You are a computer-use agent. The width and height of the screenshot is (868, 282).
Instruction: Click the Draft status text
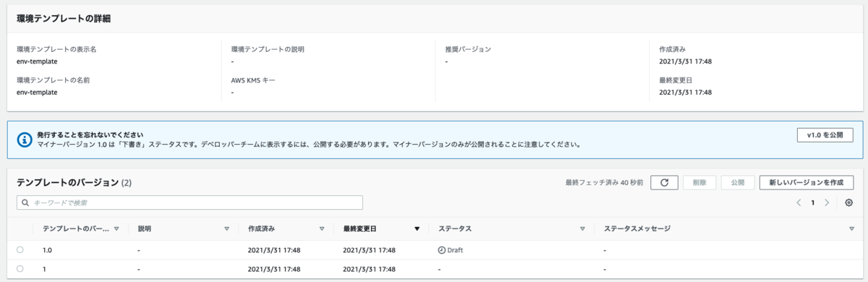455,250
